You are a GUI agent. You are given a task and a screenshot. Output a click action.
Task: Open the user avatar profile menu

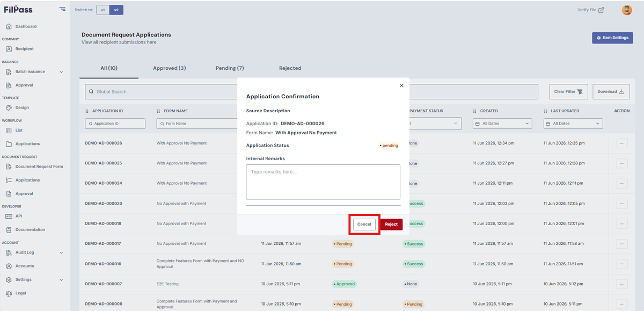(627, 10)
